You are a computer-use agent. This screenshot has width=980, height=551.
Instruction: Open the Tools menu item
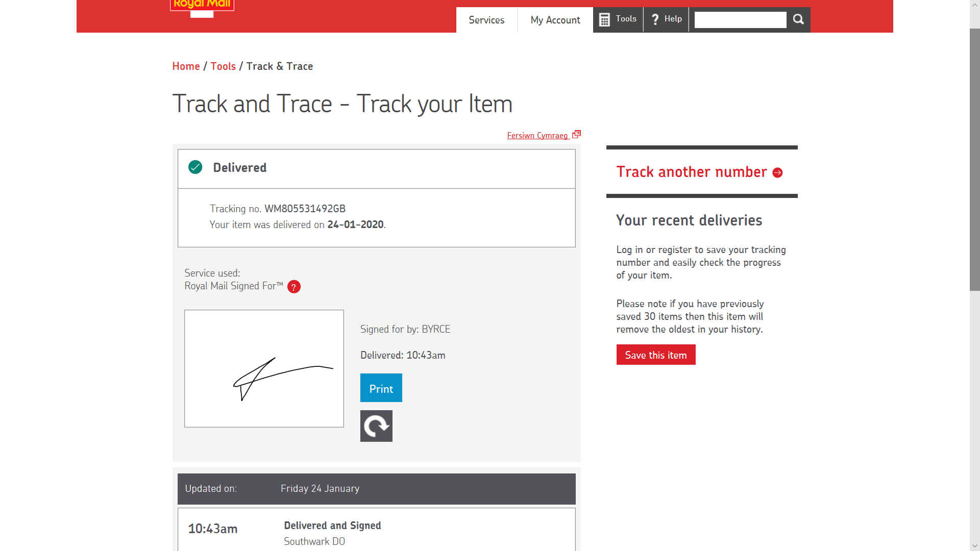point(618,19)
